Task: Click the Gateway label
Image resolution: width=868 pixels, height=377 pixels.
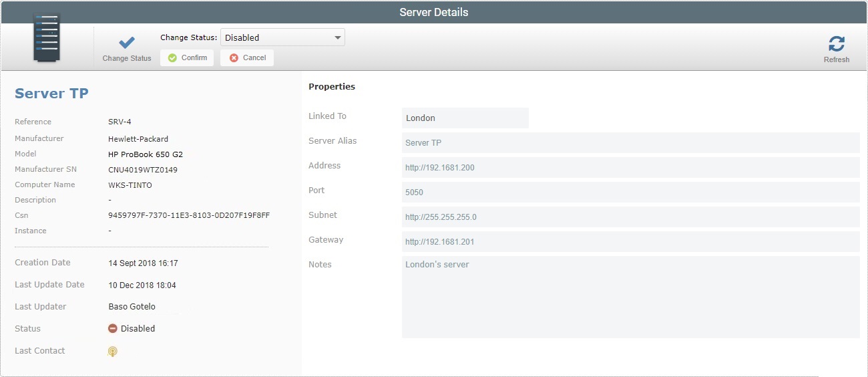Action: [326, 240]
